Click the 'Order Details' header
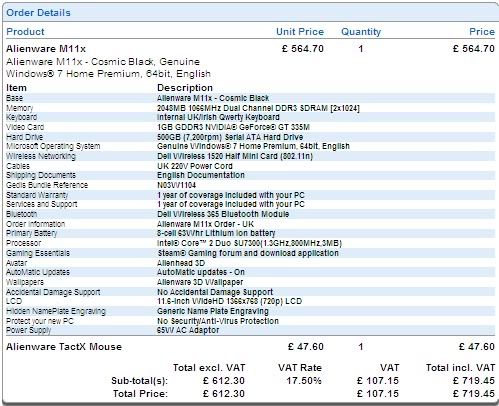 pos(38,13)
